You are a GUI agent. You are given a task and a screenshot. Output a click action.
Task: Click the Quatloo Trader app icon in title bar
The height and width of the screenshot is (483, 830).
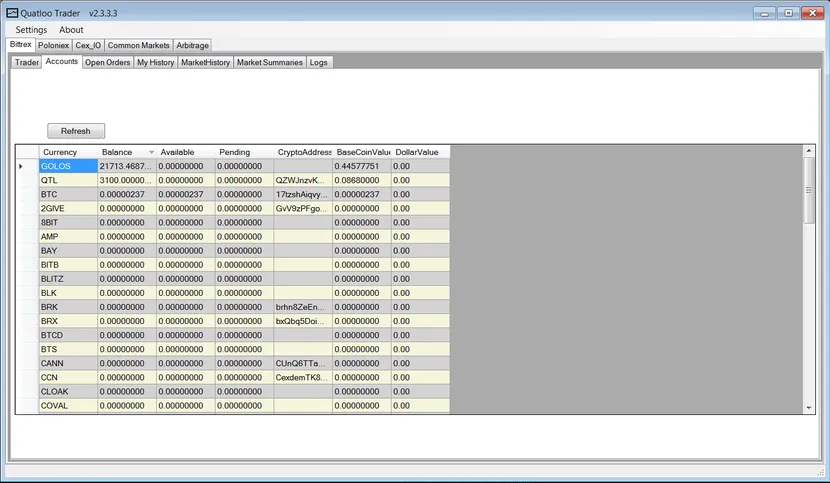[12, 13]
